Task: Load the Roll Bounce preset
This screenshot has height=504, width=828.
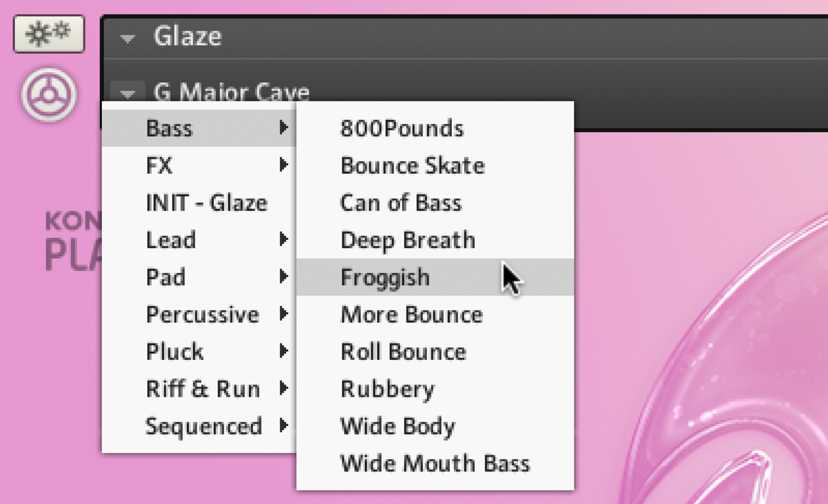Action: pos(403,352)
